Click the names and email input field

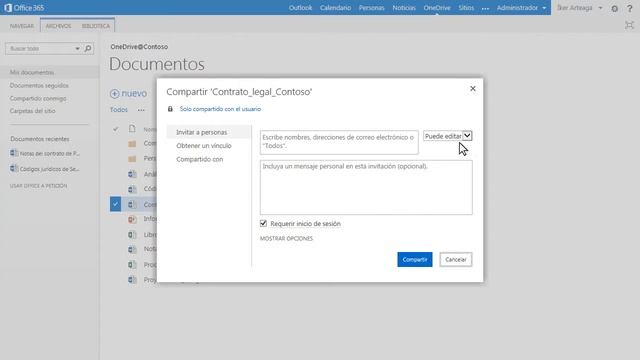339,142
